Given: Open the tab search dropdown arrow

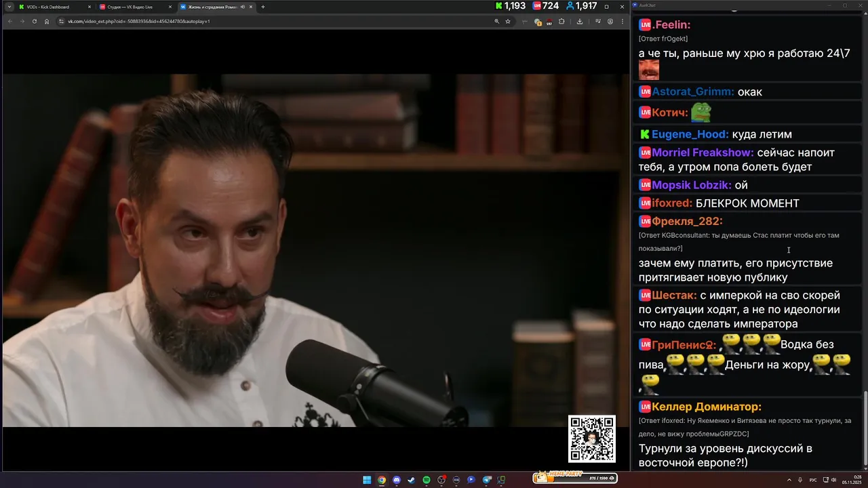Looking at the screenshot, I should tap(9, 7).
